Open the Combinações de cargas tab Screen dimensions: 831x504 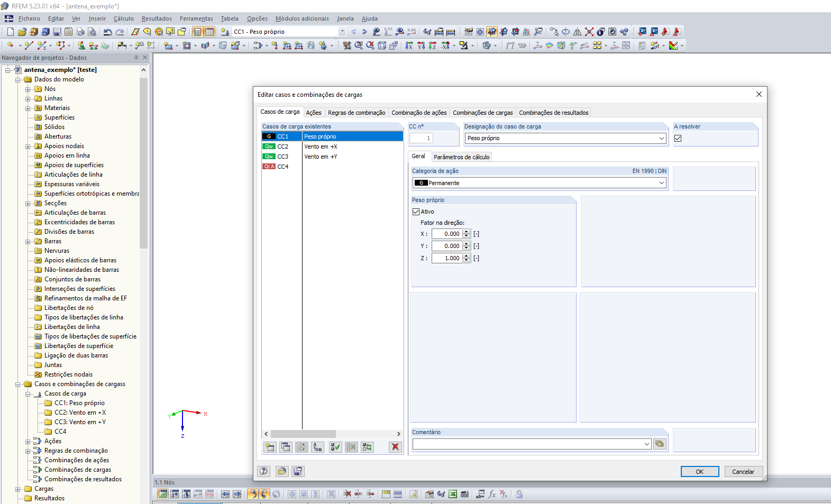tap(483, 113)
